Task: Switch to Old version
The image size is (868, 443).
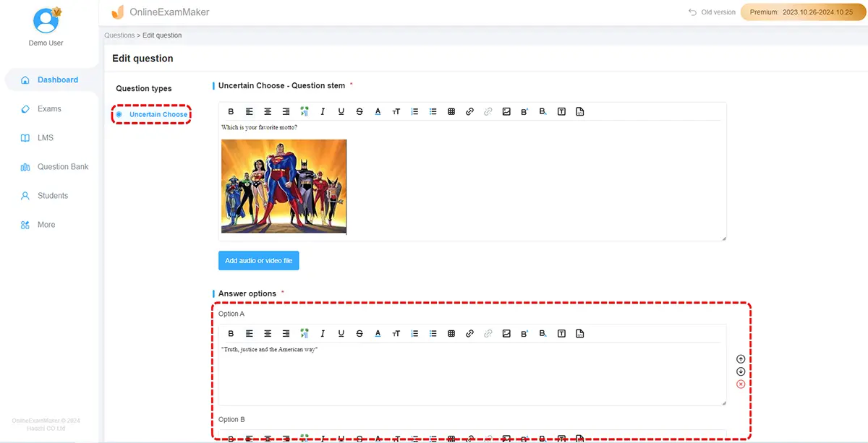Action: point(712,12)
